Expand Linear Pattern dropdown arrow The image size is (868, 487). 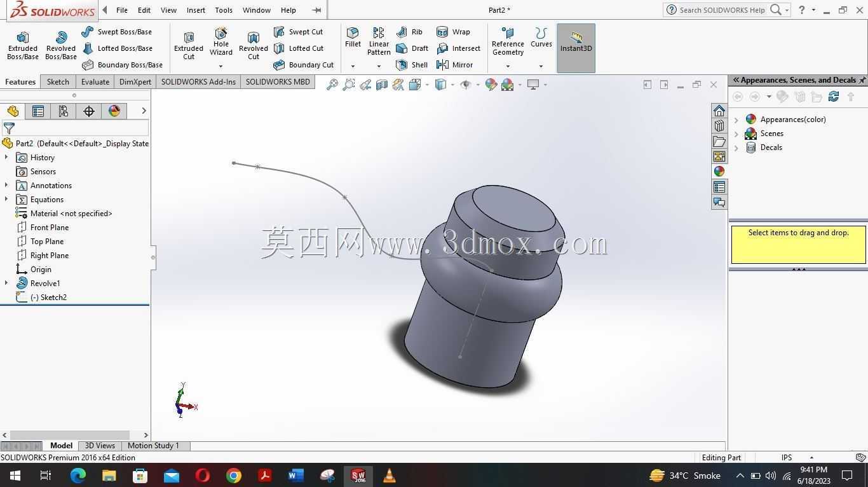379,66
